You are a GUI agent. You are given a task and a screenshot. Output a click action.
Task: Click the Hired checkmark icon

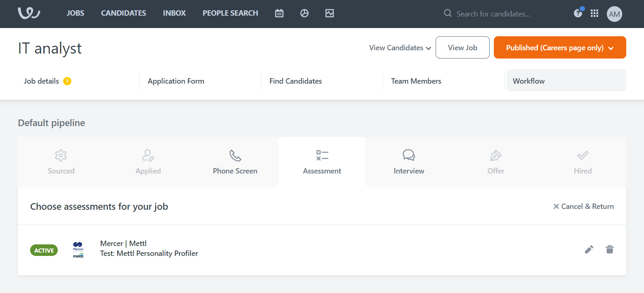click(x=583, y=155)
